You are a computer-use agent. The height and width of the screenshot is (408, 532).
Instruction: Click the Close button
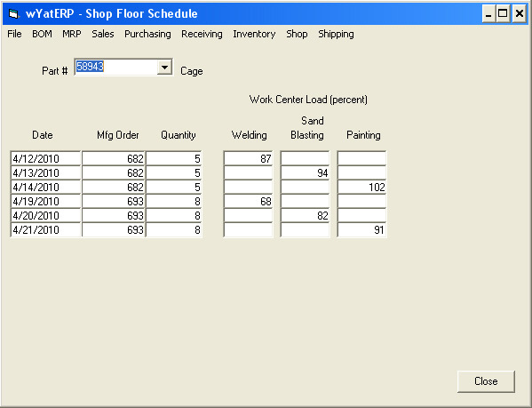click(x=486, y=381)
